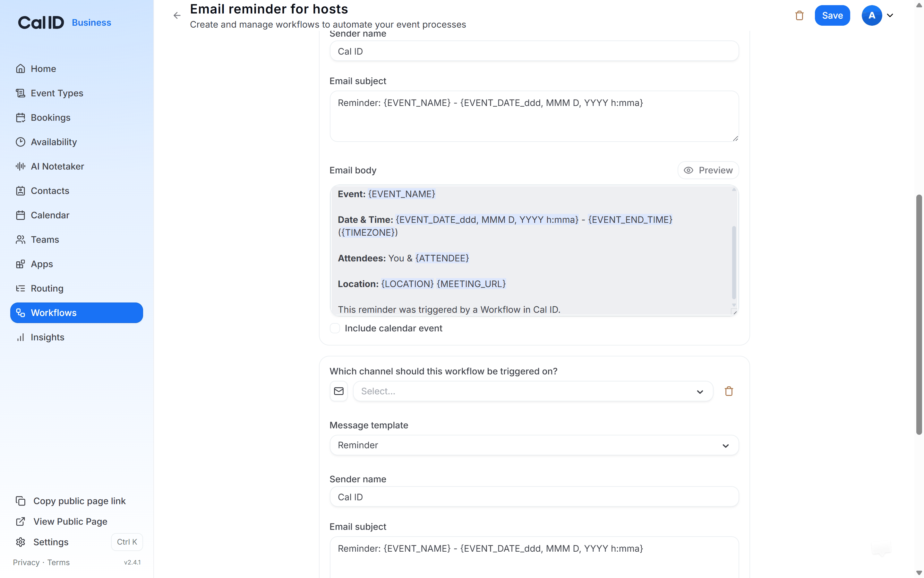Screen dimensions: 924x578
Task: Click the v2.4.1 version text
Action: click(132, 562)
